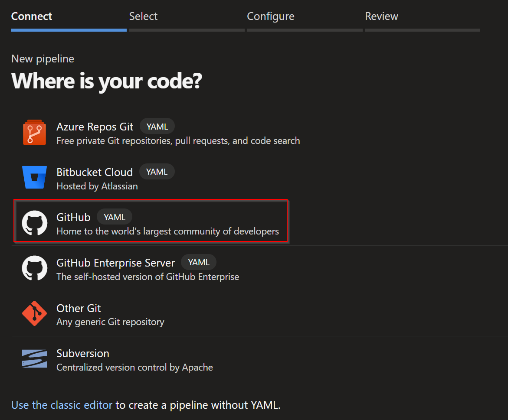Click 'Hosted by Atlassian' description
Viewport: 508px width, 420px height.
[97, 186]
